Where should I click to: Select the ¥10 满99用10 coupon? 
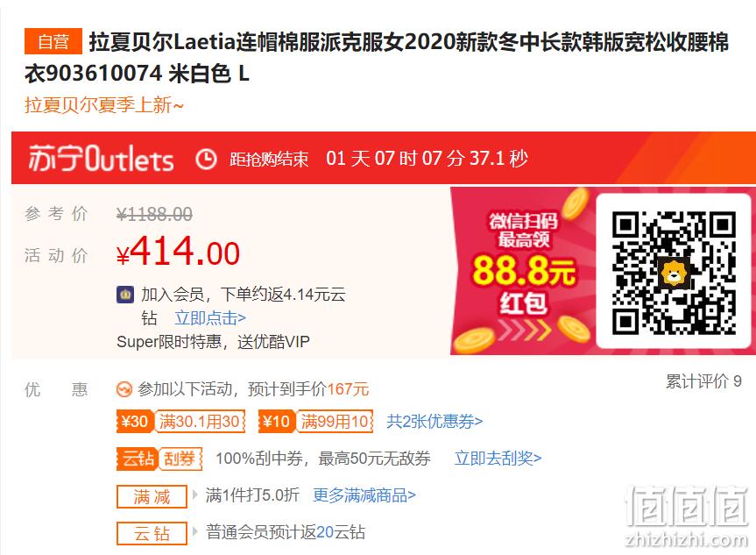pyautogui.click(x=316, y=422)
